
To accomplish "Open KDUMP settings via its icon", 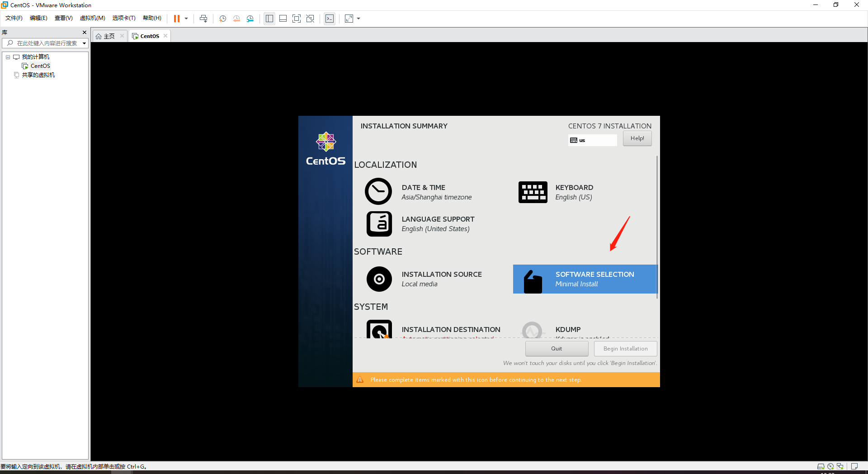I will (532, 330).
